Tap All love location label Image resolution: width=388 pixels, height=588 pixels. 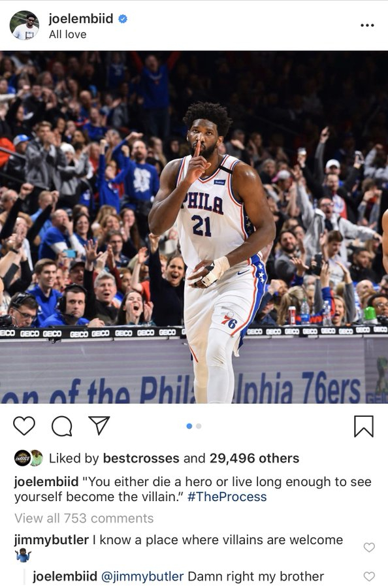click(x=67, y=35)
